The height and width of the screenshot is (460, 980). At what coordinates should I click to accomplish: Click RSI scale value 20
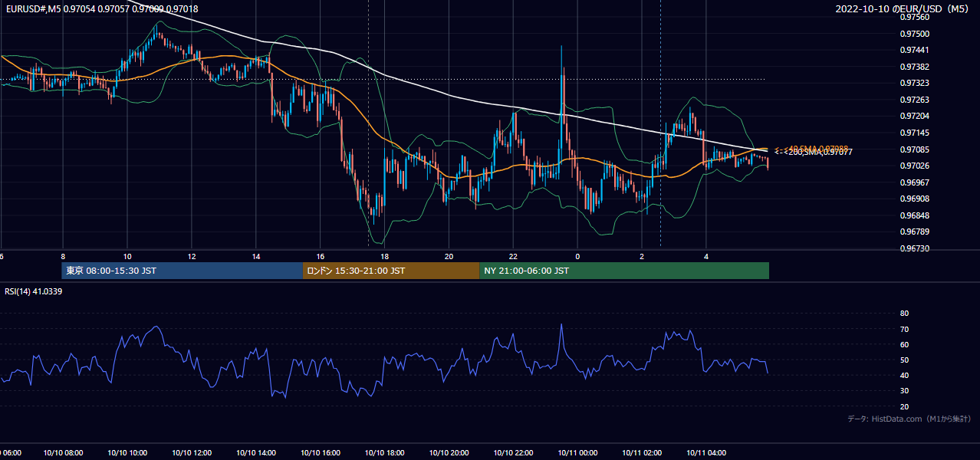pyautogui.click(x=904, y=406)
